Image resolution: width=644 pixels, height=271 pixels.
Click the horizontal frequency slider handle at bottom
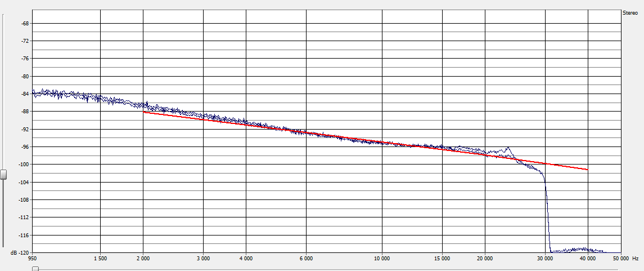point(36,269)
